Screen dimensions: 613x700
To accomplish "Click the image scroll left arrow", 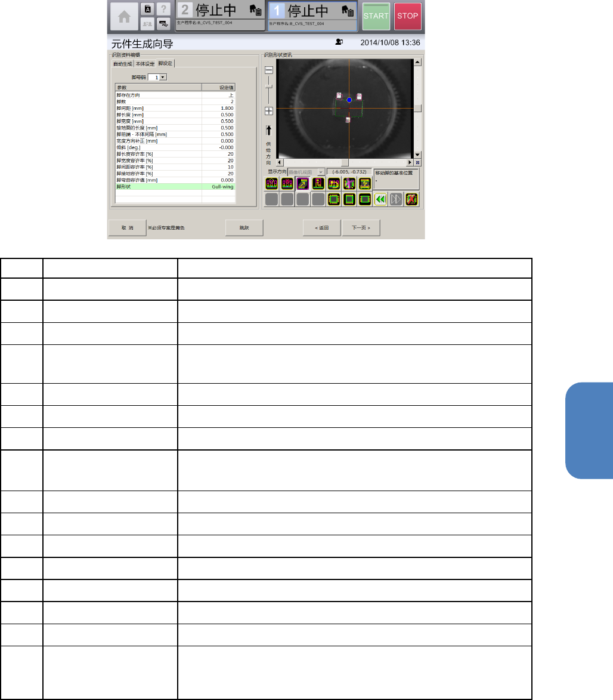I will tap(280, 162).
